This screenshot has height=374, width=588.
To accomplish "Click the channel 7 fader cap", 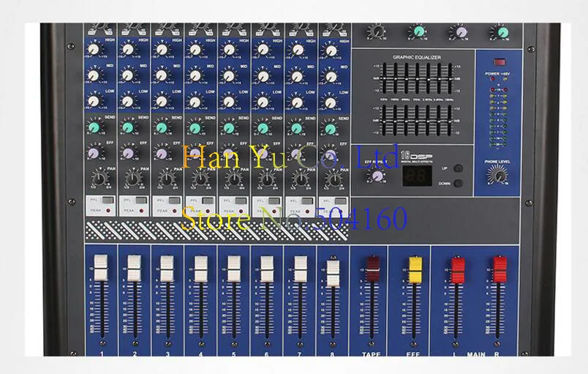I will (301, 269).
